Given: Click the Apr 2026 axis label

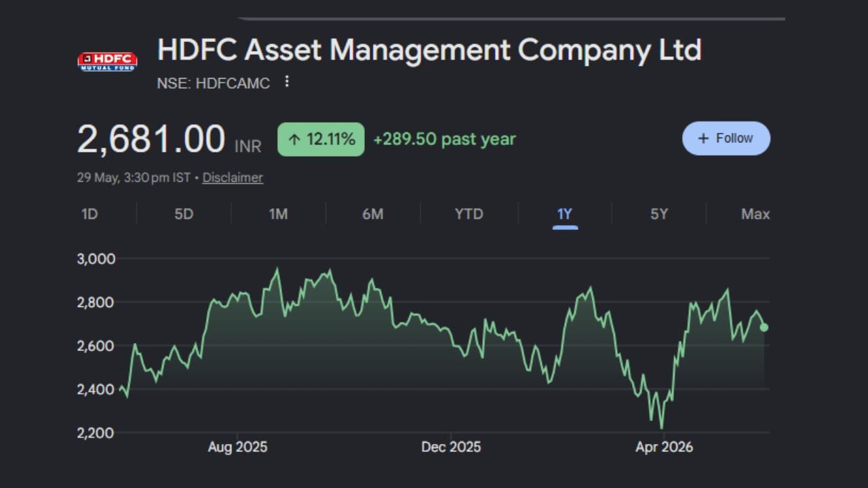Looking at the screenshot, I should click(x=664, y=447).
